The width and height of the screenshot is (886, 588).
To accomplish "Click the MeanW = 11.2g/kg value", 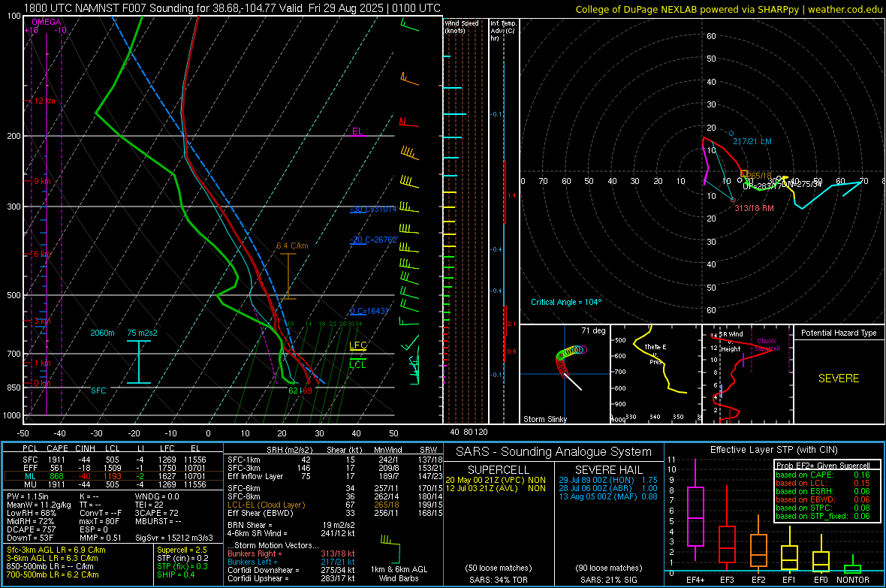I will tap(41, 505).
